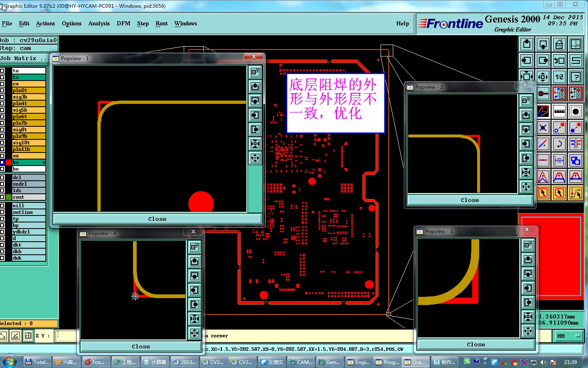The height and width of the screenshot is (368, 588).
Task: Click the green color swatch of layer rout
Action: click(8, 197)
